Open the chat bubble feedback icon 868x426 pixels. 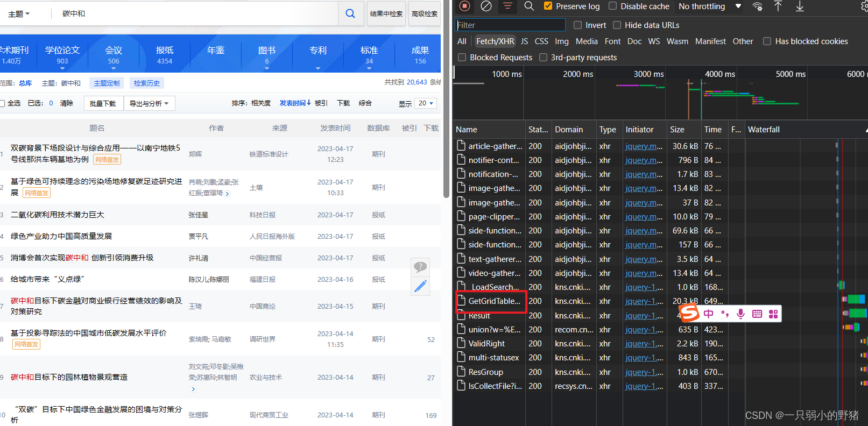pos(420,266)
